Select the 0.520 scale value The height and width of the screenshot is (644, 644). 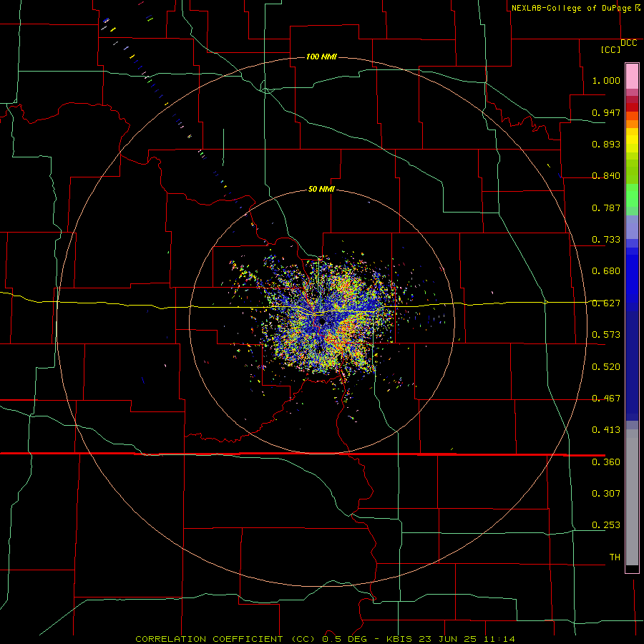pos(606,367)
